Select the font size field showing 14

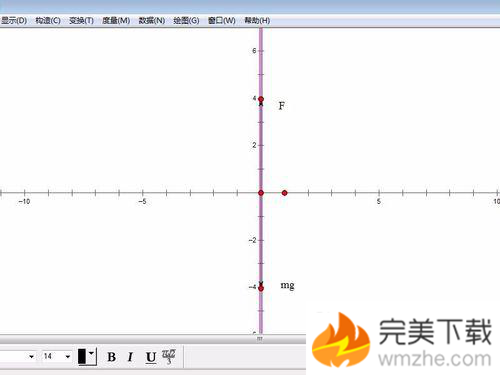click(x=52, y=356)
